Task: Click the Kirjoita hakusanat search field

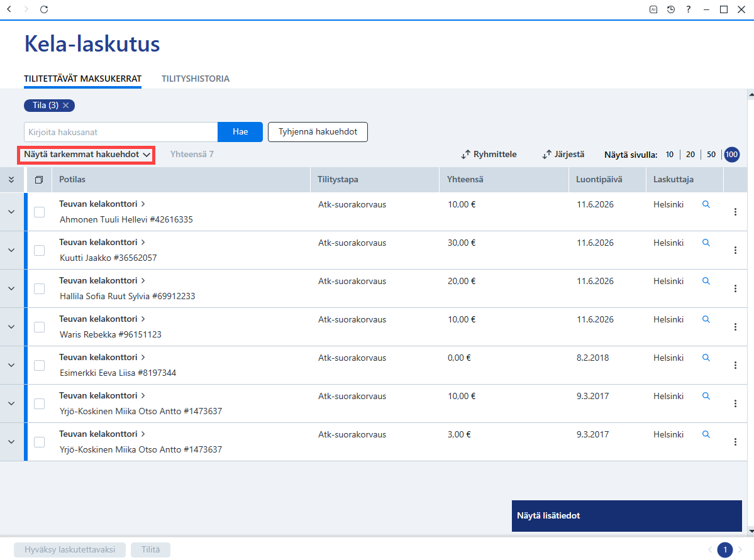Action: click(x=121, y=132)
